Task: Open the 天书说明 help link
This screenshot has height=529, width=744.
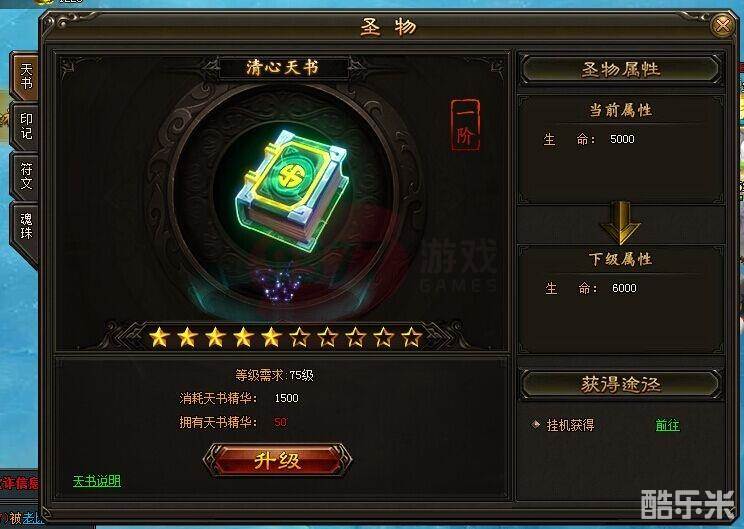Action: coord(97,481)
